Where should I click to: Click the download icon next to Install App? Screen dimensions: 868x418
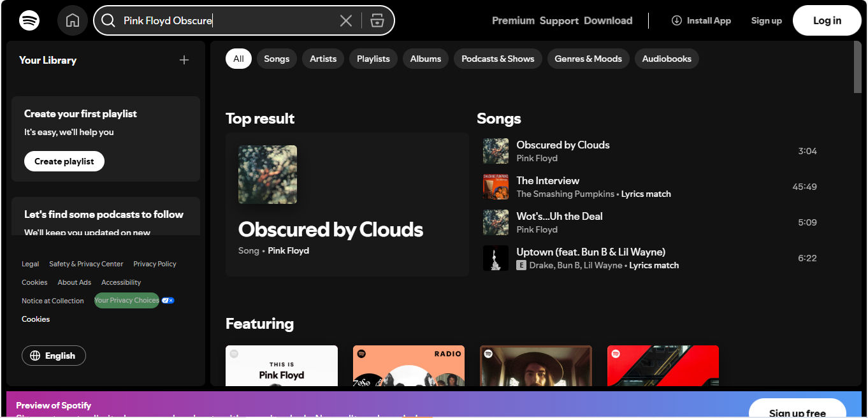[675, 20]
